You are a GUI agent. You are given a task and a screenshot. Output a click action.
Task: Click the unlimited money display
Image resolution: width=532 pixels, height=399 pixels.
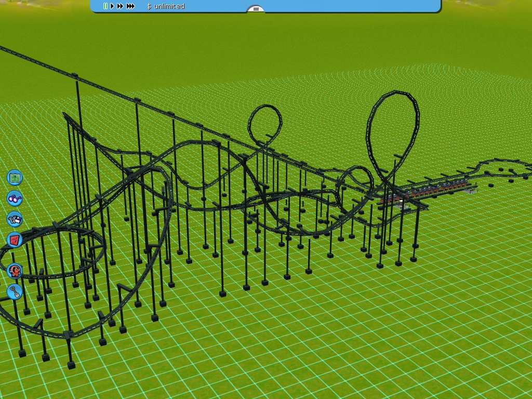(x=166, y=6)
